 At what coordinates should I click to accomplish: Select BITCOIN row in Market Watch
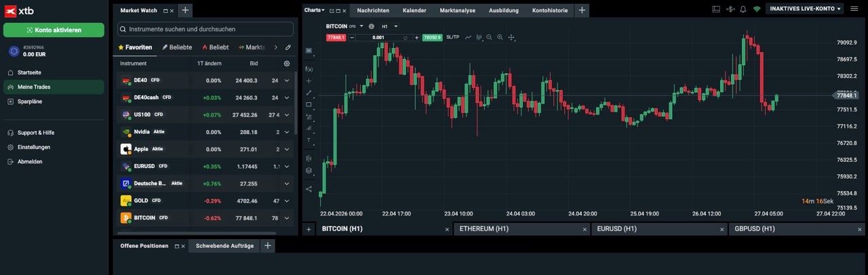(205, 218)
